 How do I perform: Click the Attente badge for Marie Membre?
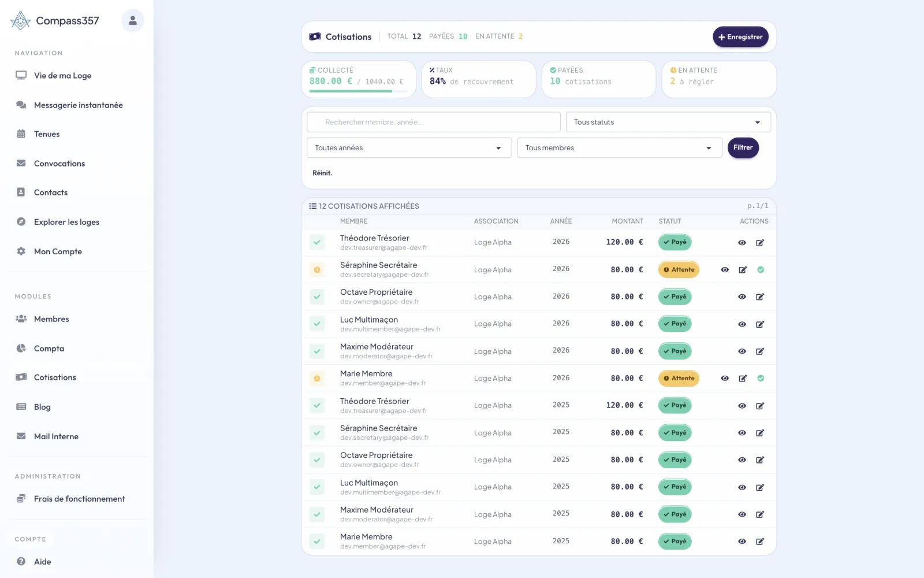tap(679, 378)
